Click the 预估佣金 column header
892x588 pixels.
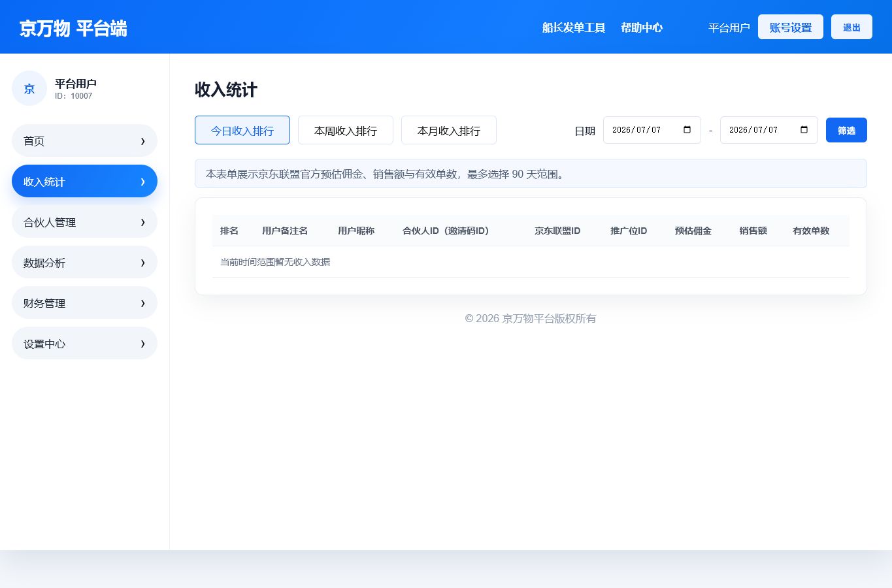693,231
